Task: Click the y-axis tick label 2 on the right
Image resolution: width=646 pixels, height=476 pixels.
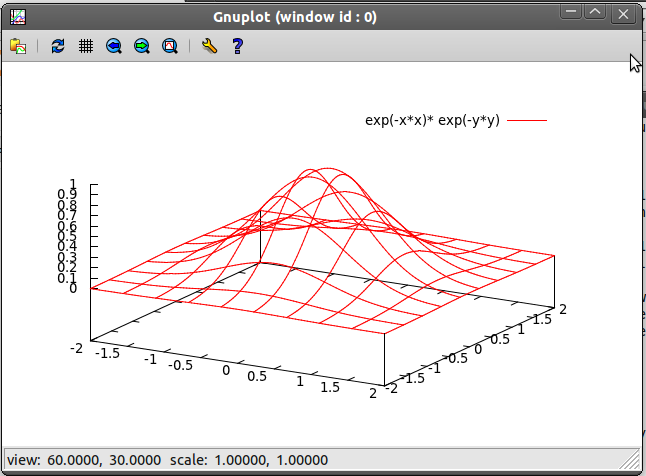Action: point(563,309)
